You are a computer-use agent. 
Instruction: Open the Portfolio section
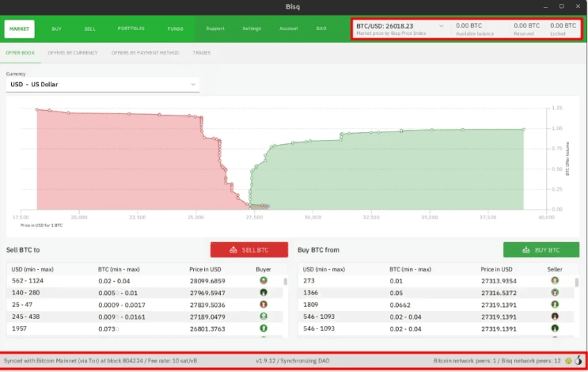pyautogui.click(x=131, y=28)
